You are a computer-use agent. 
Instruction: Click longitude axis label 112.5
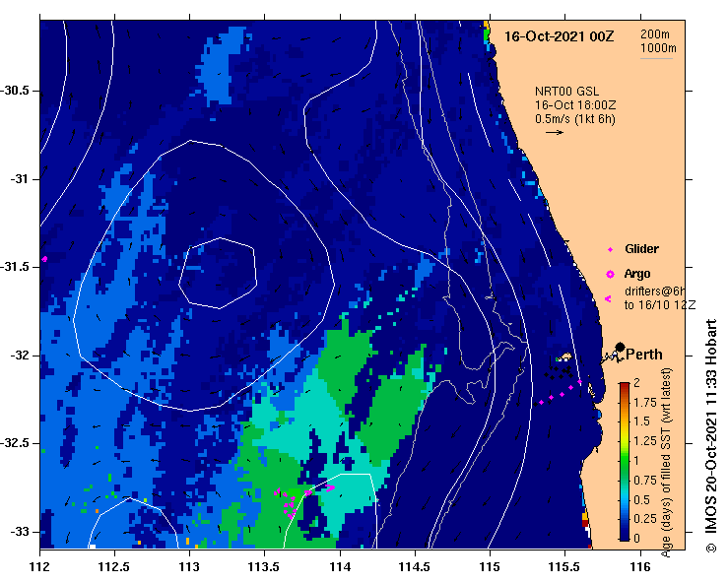pos(114,567)
